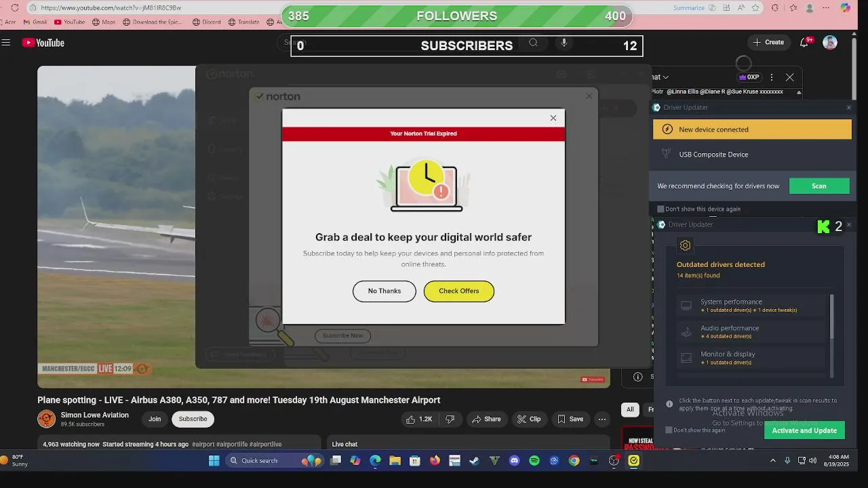Open YouTube notifications bell
This screenshot has height=488, width=868.
tap(804, 42)
